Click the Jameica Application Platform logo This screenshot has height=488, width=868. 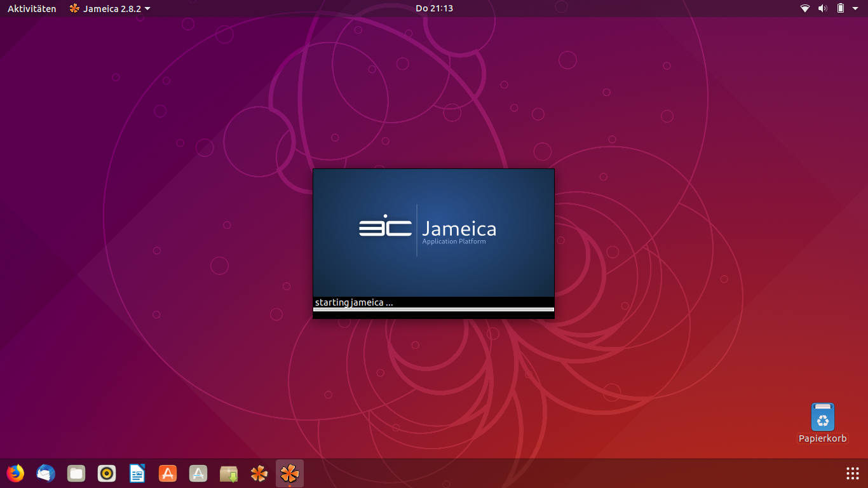(x=428, y=229)
